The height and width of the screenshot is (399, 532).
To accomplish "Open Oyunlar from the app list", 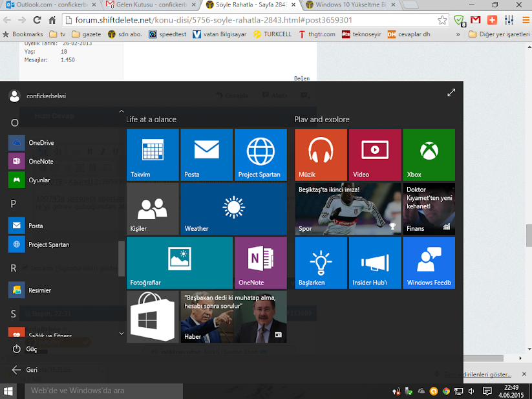I will point(63,180).
